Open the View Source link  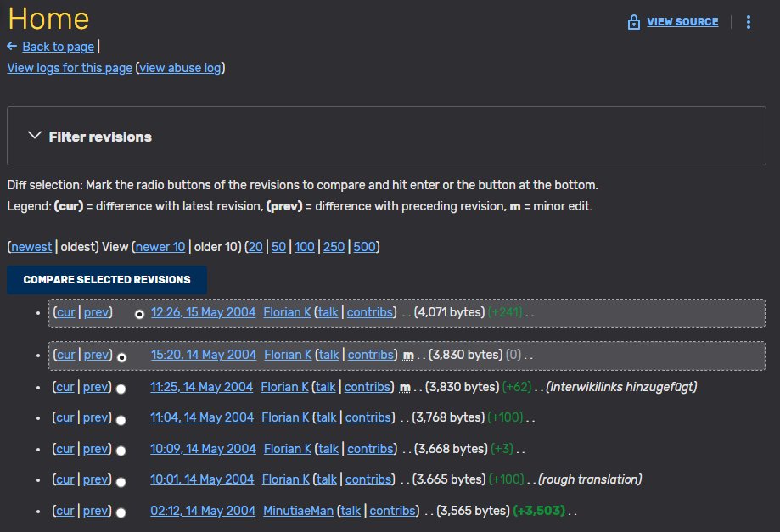click(682, 22)
